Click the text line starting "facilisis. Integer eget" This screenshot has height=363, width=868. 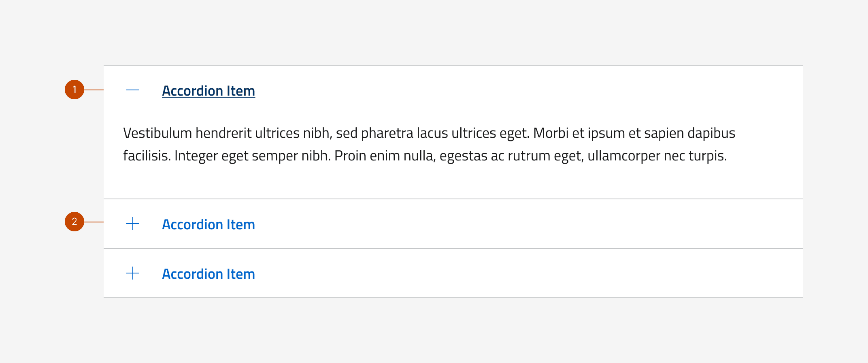(425, 156)
